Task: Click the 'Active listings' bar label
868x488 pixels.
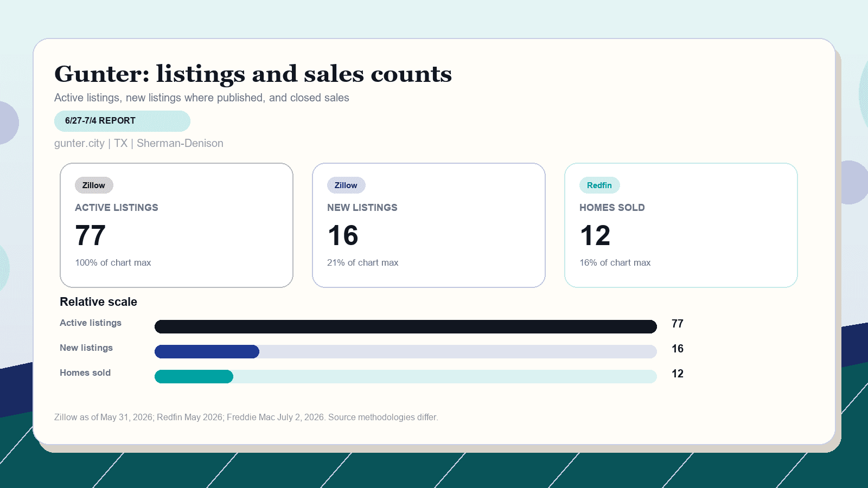Action: pos(91,323)
